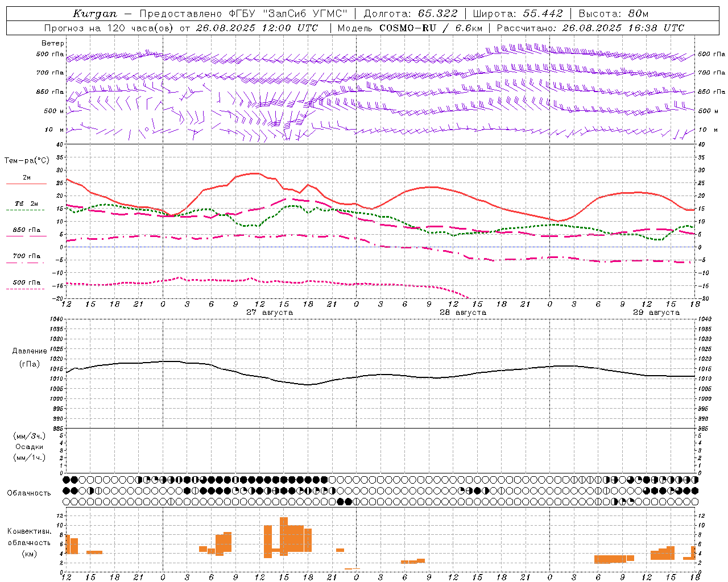Click the '500 м' wind level label on left
This screenshot has height=582, width=728.
pyautogui.click(x=54, y=111)
